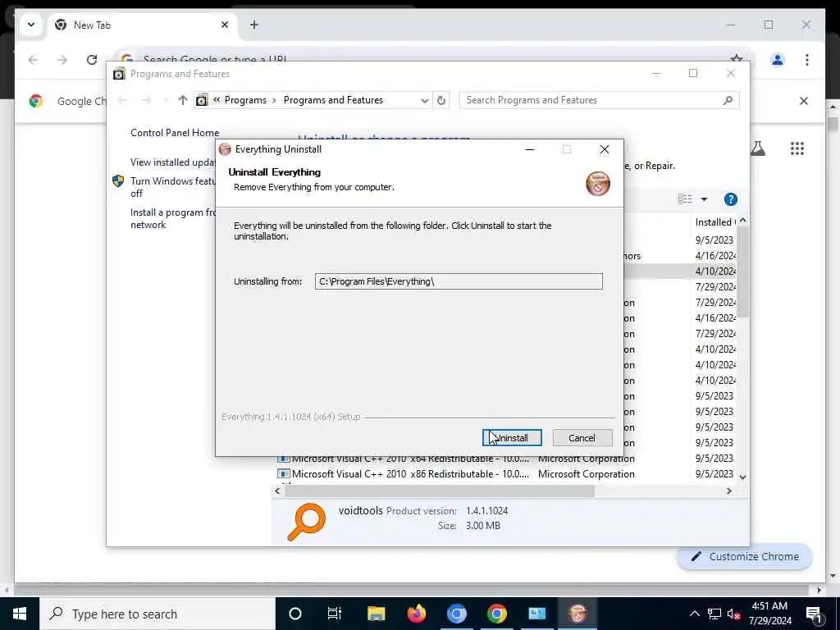This screenshot has width=840, height=630.
Task: Click the muted volume tray icon
Action: (x=733, y=614)
